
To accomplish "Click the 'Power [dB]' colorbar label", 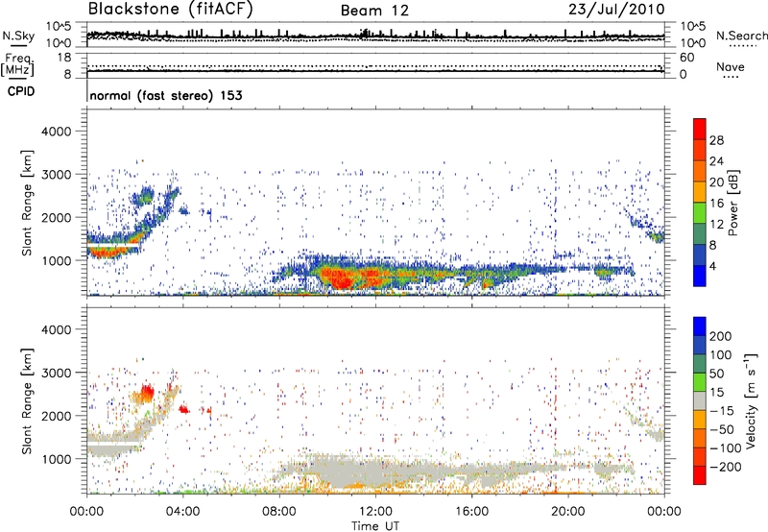I will 733,203.
